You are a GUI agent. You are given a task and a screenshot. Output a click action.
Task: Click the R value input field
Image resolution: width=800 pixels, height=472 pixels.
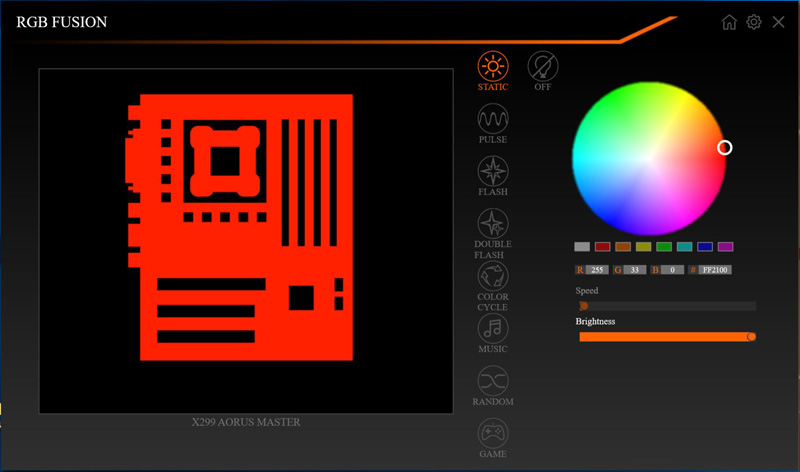(598, 270)
